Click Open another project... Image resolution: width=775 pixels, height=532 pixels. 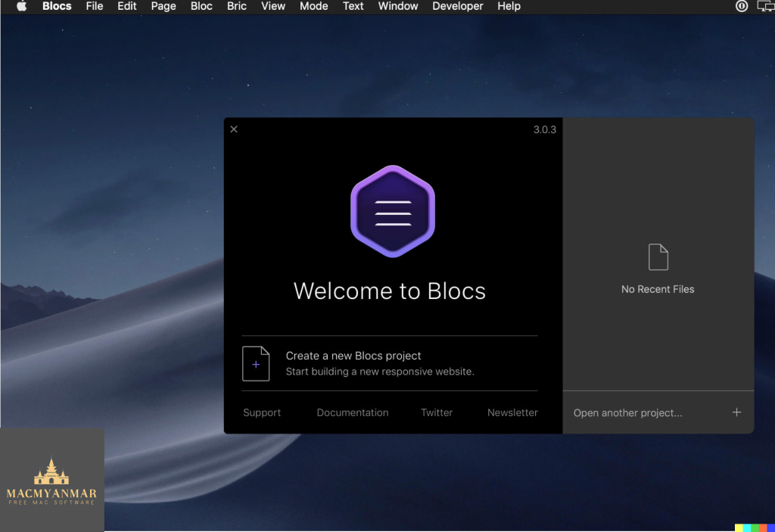click(x=627, y=413)
